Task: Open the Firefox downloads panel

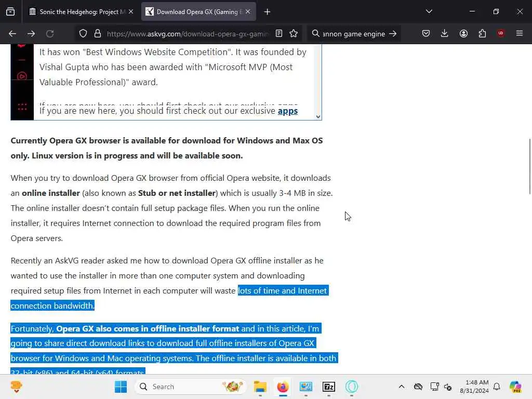Action: tap(445, 33)
